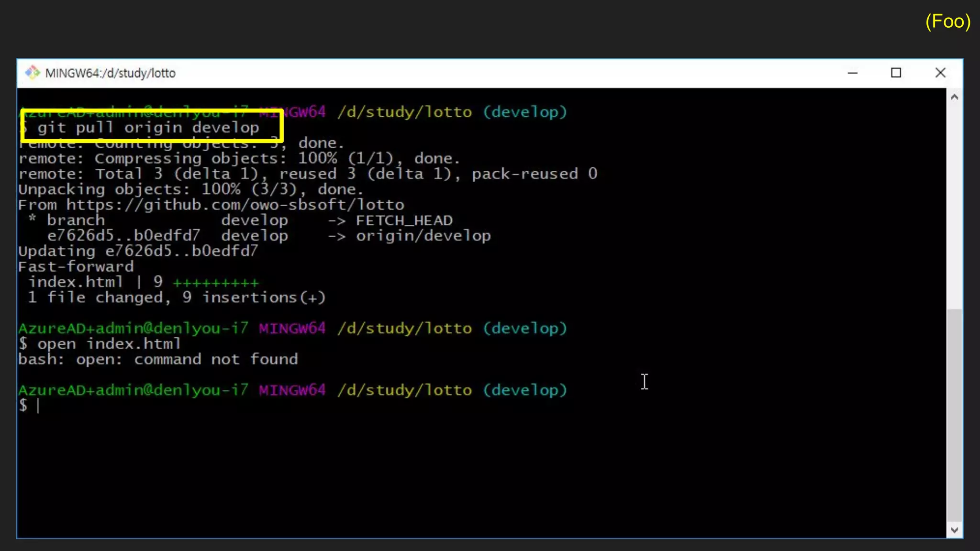Viewport: 980px width, 551px height.
Task: Click the blinking cursor at the last prompt
Action: pyautogui.click(x=38, y=406)
